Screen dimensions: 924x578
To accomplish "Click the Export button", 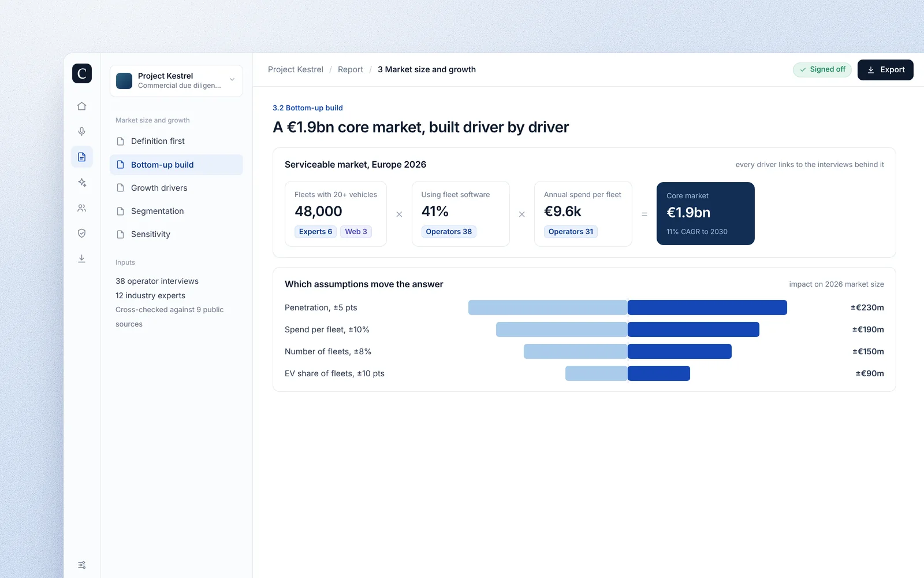I will (x=885, y=70).
